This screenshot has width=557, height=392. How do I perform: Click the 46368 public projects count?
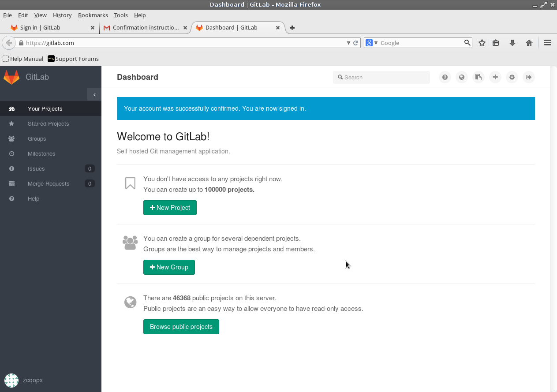(x=182, y=298)
